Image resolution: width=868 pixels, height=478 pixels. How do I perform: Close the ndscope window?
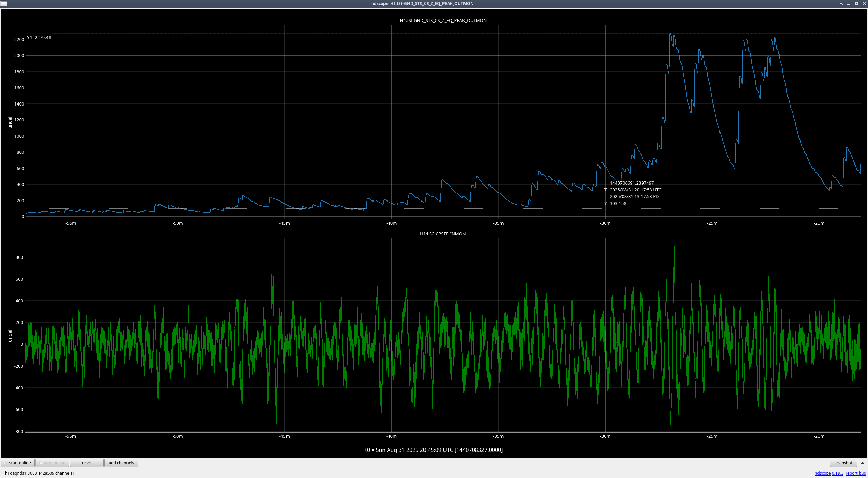coord(864,4)
